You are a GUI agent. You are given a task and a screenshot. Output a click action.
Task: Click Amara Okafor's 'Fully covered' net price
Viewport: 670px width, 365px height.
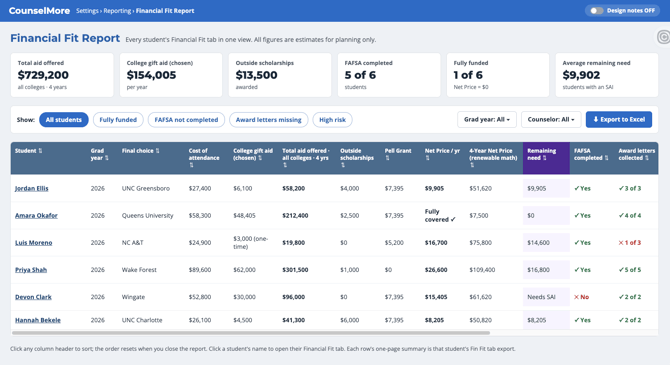[x=440, y=215]
